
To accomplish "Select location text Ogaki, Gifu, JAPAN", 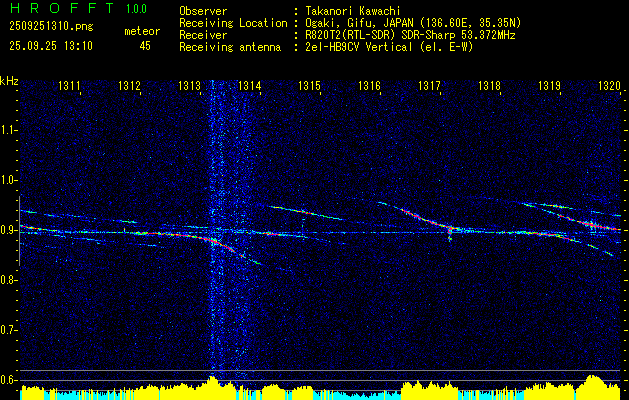I will tap(357, 23).
